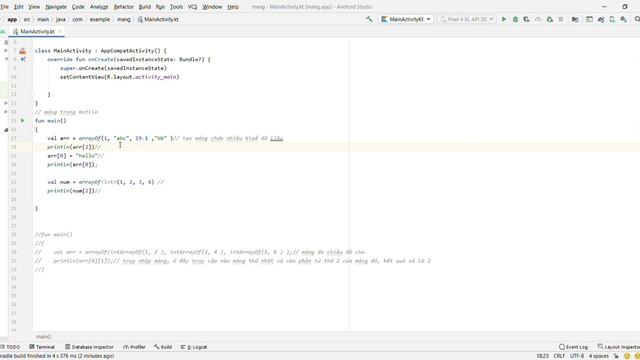Click the Make Project hammer icon
The image size is (640, 360).
(x=369, y=19)
